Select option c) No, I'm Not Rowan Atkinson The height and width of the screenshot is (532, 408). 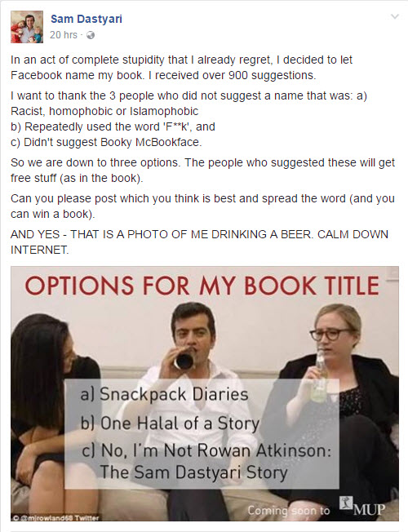pyautogui.click(x=206, y=462)
